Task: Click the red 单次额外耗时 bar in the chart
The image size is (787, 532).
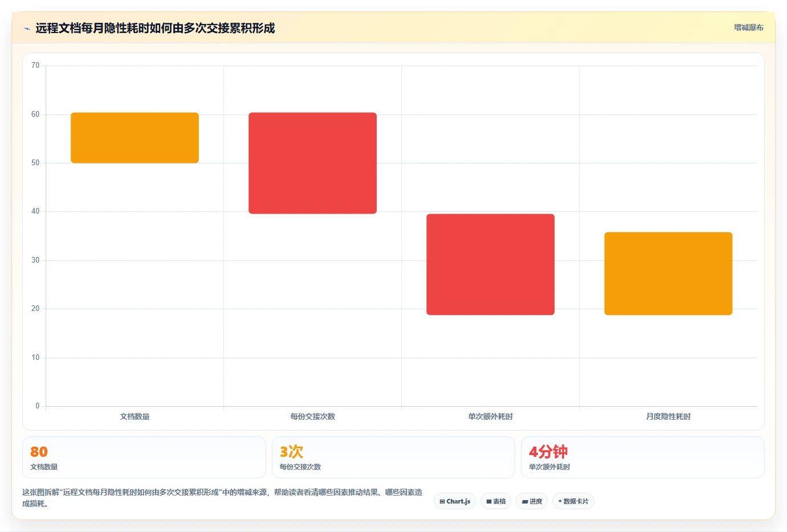Action: point(490,264)
